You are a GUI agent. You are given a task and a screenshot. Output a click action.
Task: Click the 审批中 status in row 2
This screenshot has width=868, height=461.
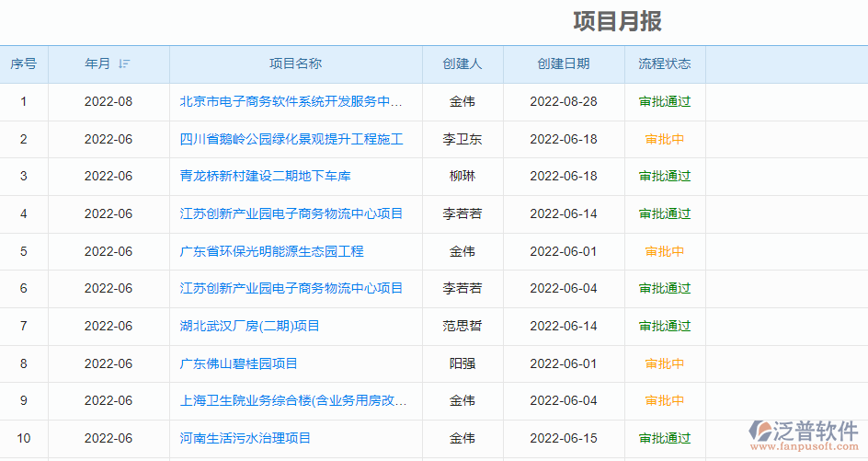click(x=664, y=139)
